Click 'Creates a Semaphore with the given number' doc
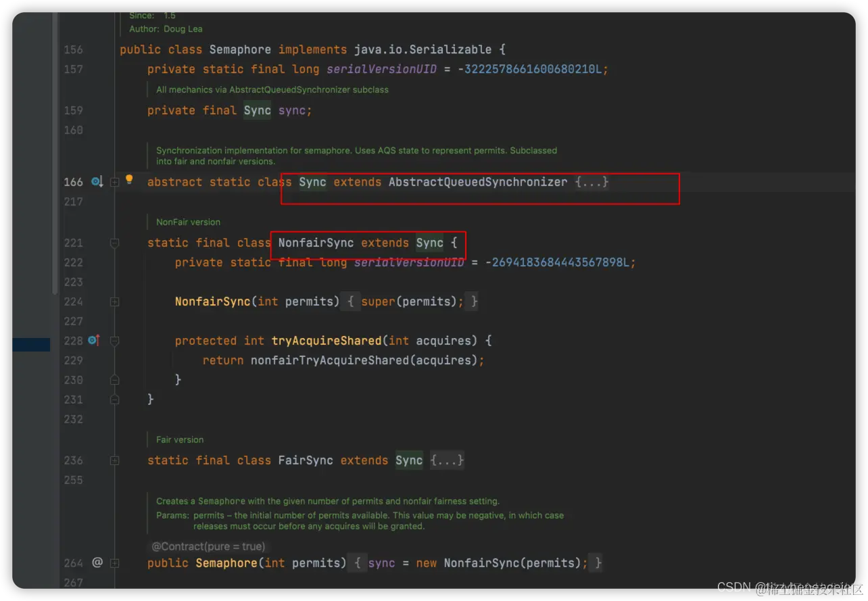868x601 pixels. pos(328,501)
